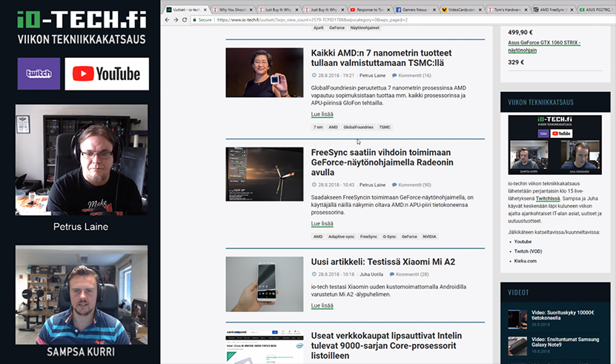Click the GlobalFoundries tag under the AMD article

pos(358,127)
